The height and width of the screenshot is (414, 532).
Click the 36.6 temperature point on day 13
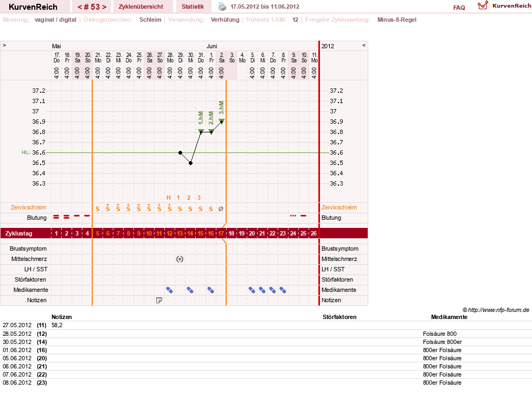pyautogui.click(x=180, y=152)
